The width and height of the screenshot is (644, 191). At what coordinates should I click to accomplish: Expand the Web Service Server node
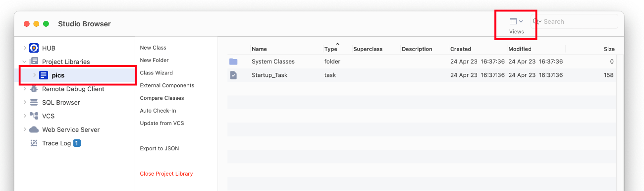[x=25, y=129]
